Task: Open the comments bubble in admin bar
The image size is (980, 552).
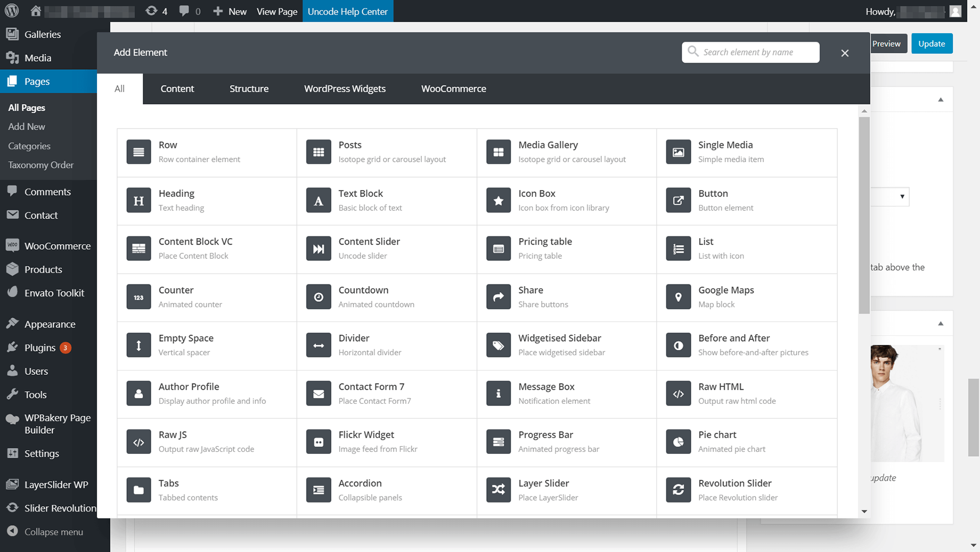Action: pos(190,11)
